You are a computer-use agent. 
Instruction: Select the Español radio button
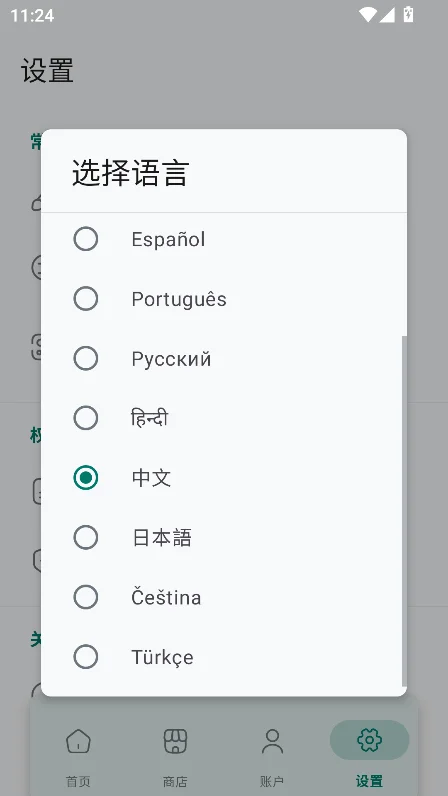(86, 239)
